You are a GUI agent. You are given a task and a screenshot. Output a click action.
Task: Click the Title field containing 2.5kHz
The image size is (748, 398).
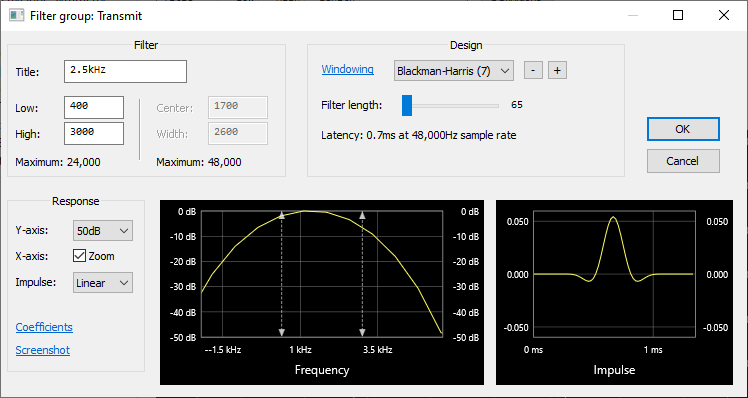click(x=125, y=71)
